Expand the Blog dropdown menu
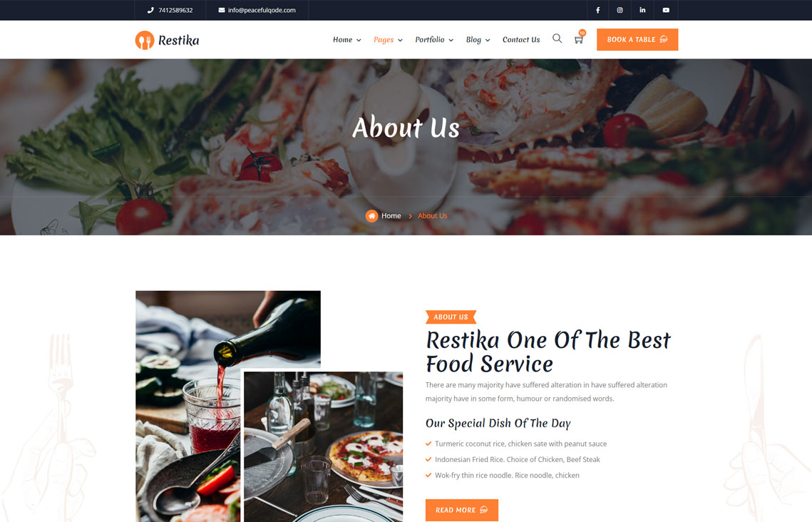Image resolution: width=812 pixels, height=522 pixels. [478, 40]
